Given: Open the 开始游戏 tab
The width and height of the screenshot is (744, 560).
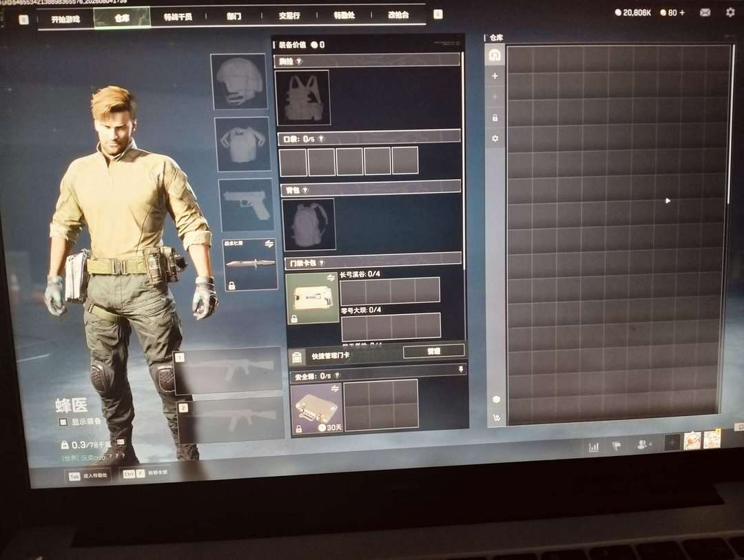Looking at the screenshot, I should [65, 19].
